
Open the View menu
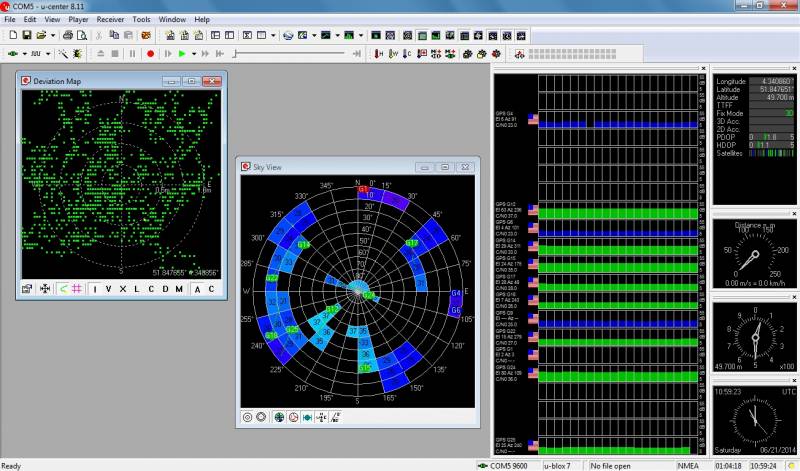point(52,19)
